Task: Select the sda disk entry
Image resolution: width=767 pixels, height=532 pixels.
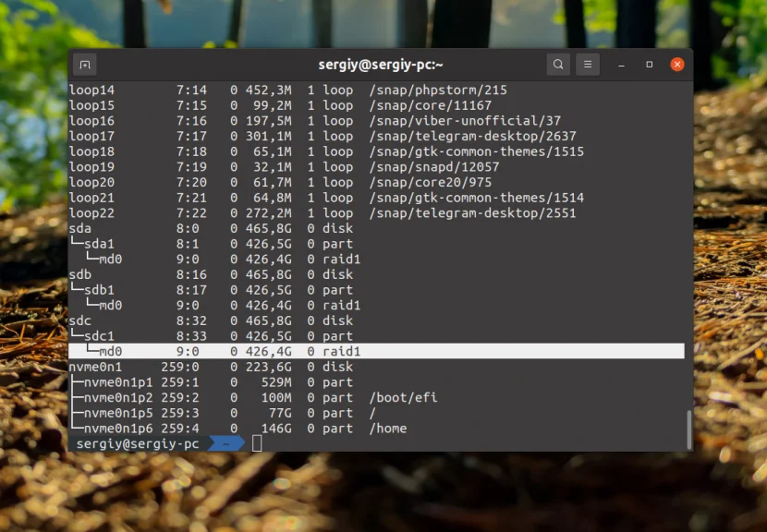Action: (x=79, y=228)
